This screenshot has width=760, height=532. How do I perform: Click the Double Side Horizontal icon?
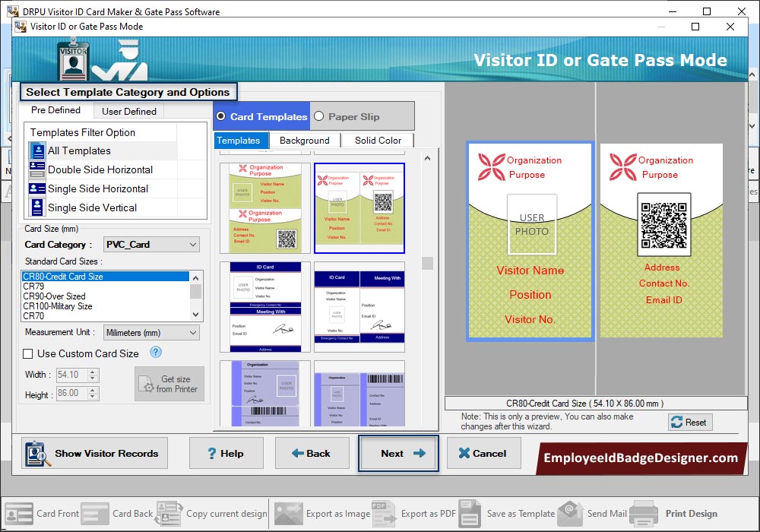point(36,169)
